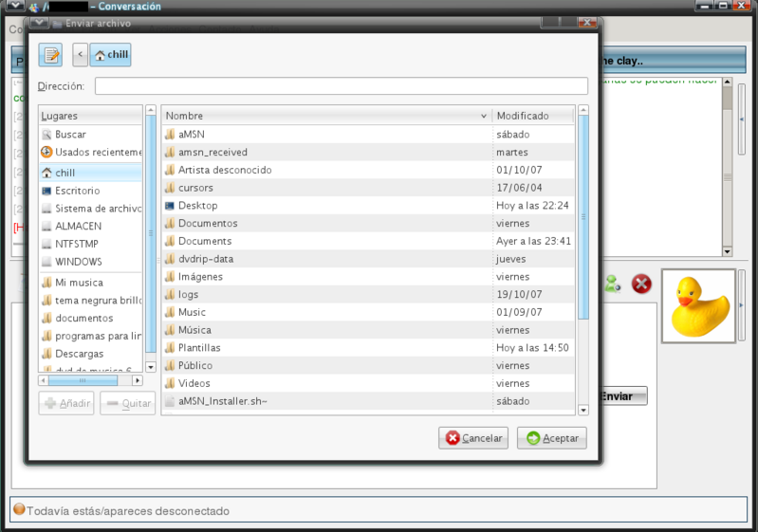The width and height of the screenshot is (758, 532).
Task: Open the NTFSTMP drive
Action: pos(90,244)
